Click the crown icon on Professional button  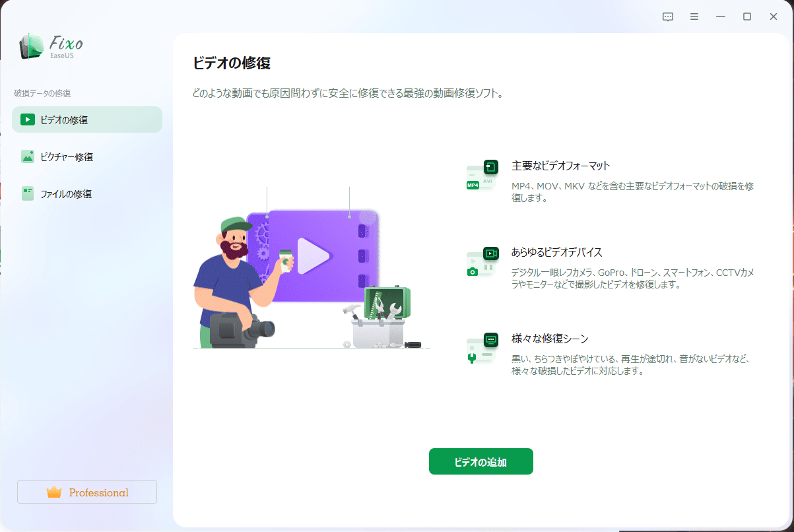pos(54,492)
